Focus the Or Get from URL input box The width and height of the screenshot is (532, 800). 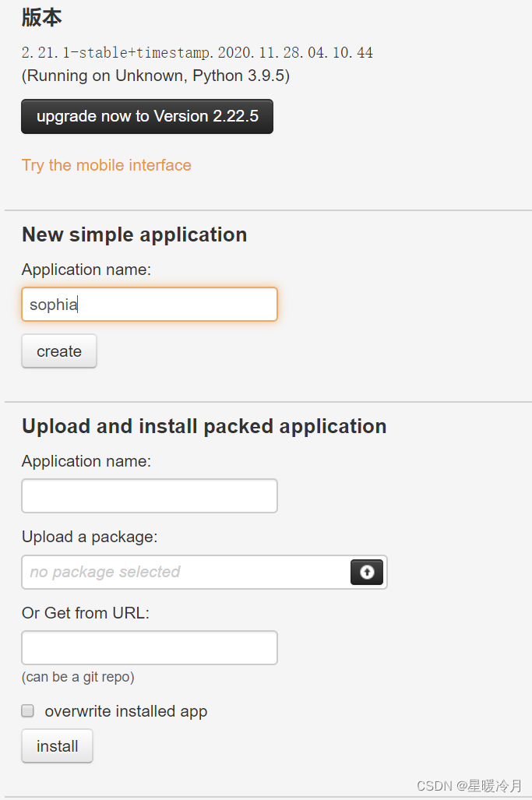[150, 647]
